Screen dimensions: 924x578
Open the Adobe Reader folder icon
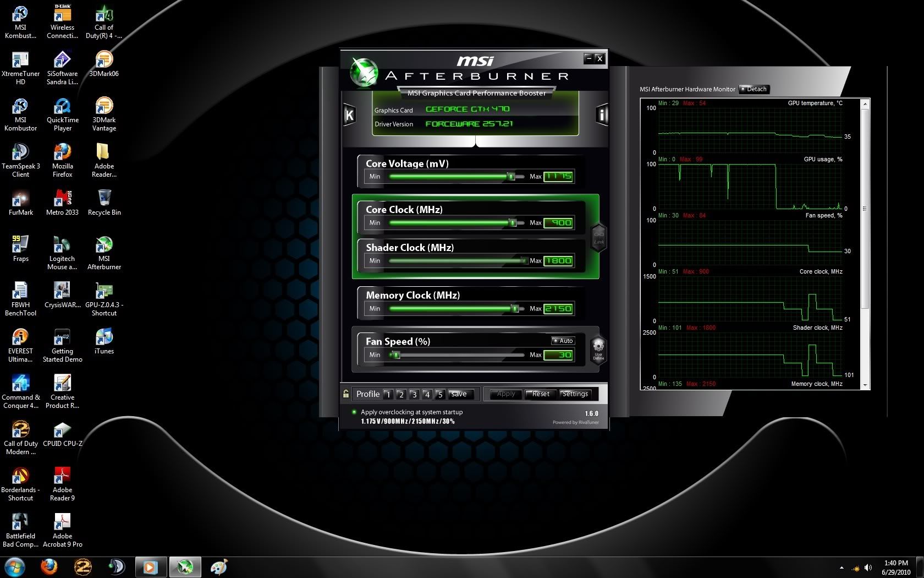[x=104, y=160]
